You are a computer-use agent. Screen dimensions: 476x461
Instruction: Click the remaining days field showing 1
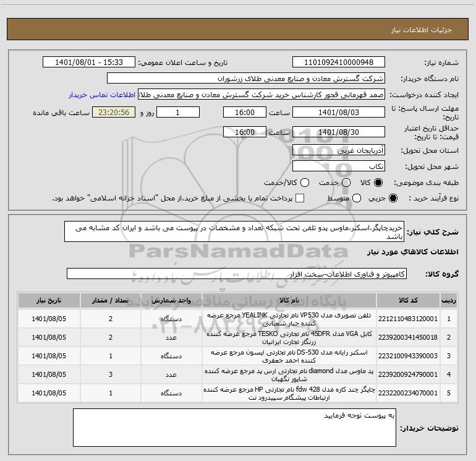(x=178, y=112)
